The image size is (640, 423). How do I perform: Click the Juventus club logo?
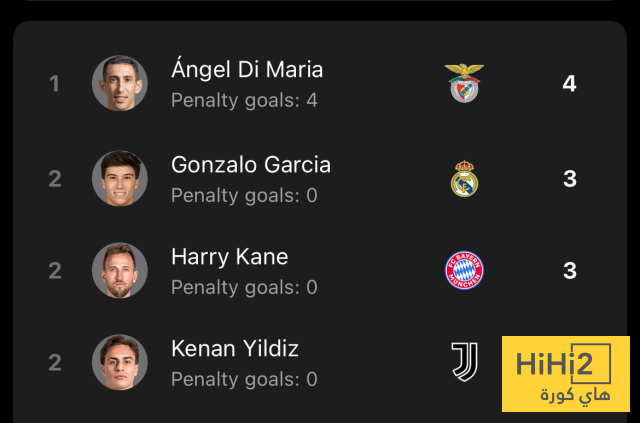465,361
